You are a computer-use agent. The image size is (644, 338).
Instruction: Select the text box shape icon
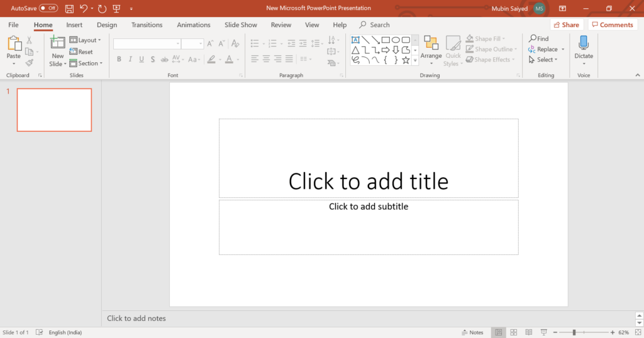pos(355,40)
